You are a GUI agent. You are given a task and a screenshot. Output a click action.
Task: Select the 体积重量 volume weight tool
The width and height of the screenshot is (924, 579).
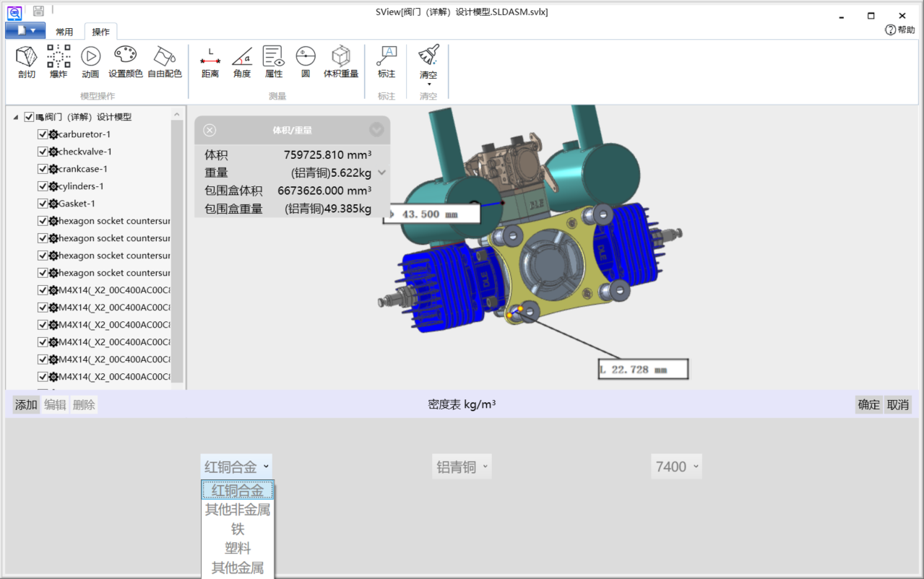pos(341,62)
